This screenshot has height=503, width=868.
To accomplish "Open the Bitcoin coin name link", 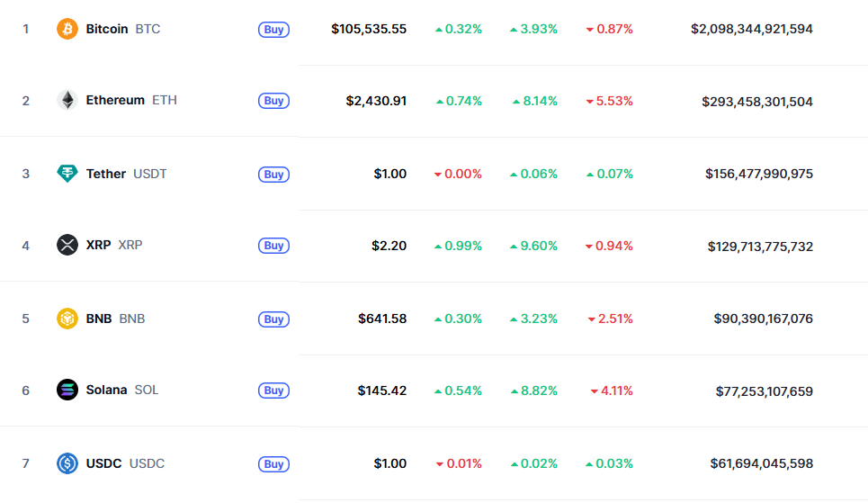I will pyautogui.click(x=107, y=29).
